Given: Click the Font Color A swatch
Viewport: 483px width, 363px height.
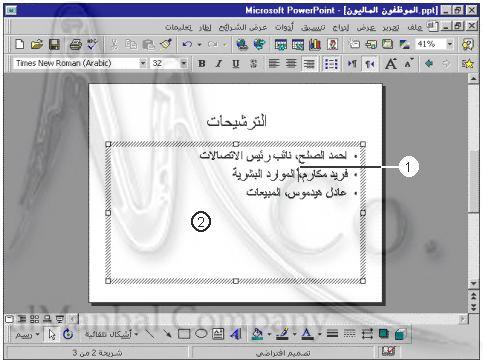Looking at the screenshot, I should 307,334.
